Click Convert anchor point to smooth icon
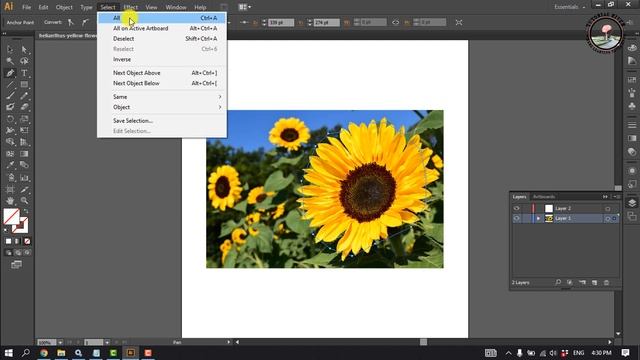Screen dimensions: 640x360 click(x=85, y=22)
